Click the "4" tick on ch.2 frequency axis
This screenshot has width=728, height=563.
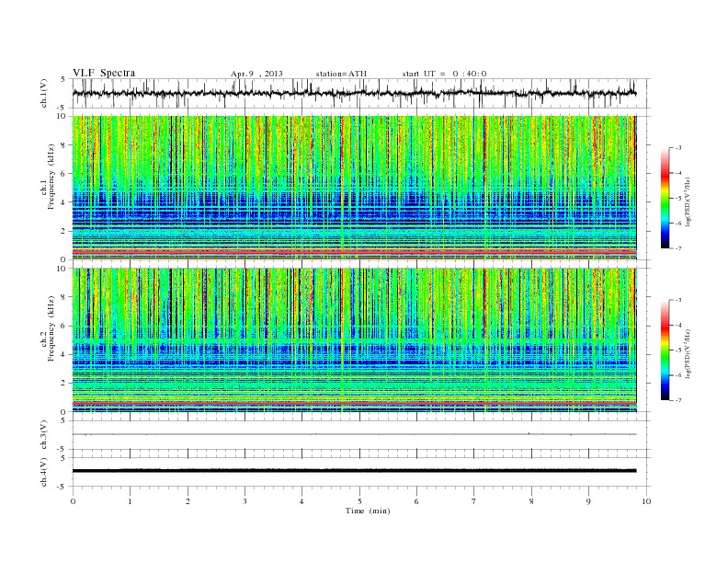point(64,355)
